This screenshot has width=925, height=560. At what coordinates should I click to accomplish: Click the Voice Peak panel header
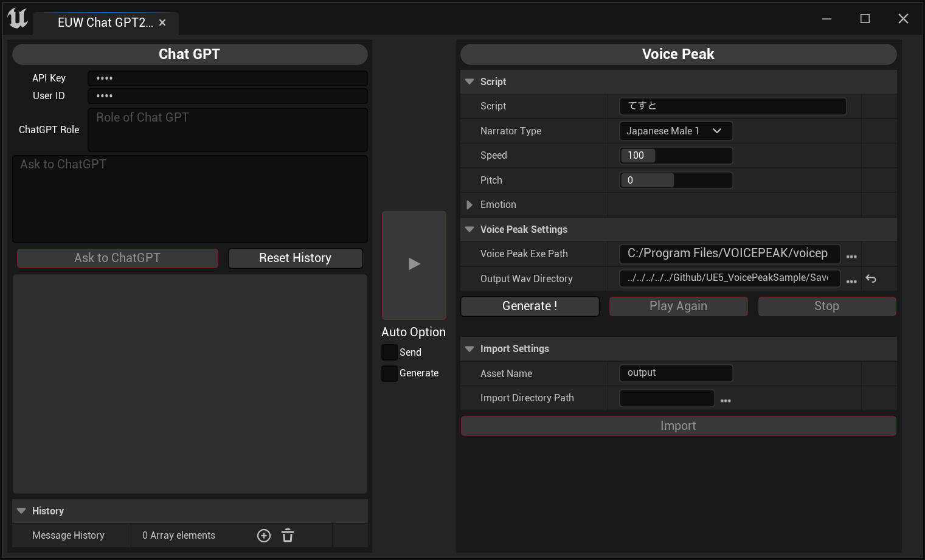click(678, 54)
